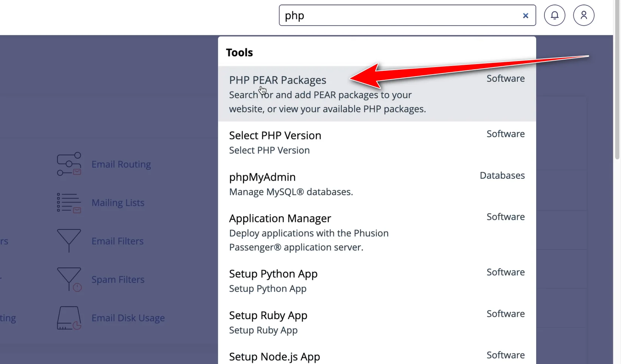Screen dimensions: 621x364
Task: Click the Email Filters funnel icon
Action: 69,241
